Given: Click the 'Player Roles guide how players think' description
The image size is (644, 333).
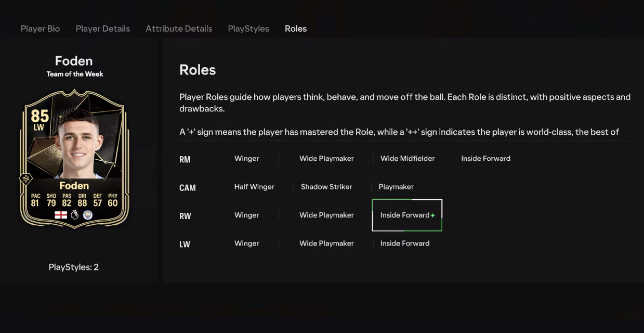Looking at the screenshot, I should (405, 103).
